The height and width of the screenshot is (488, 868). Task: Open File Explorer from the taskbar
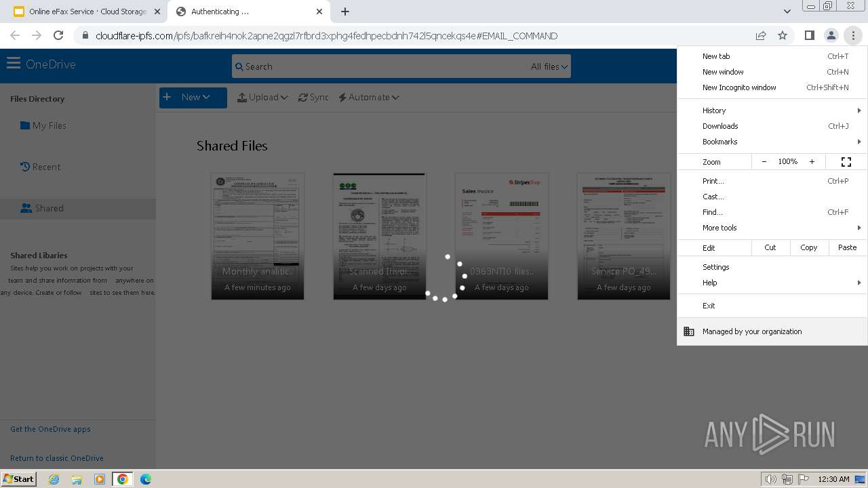pyautogui.click(x=77, y=479)
